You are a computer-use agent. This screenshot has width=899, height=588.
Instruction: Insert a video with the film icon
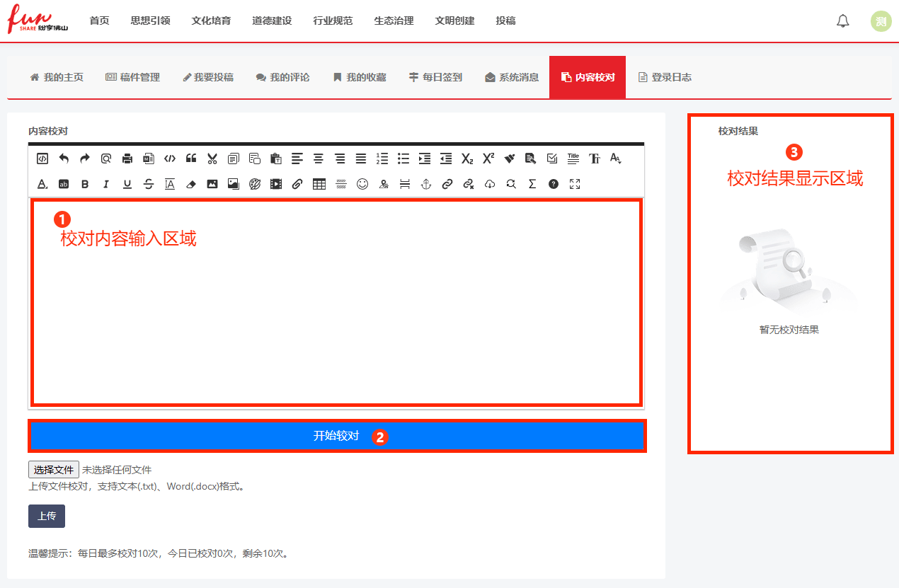coord(276,184)
